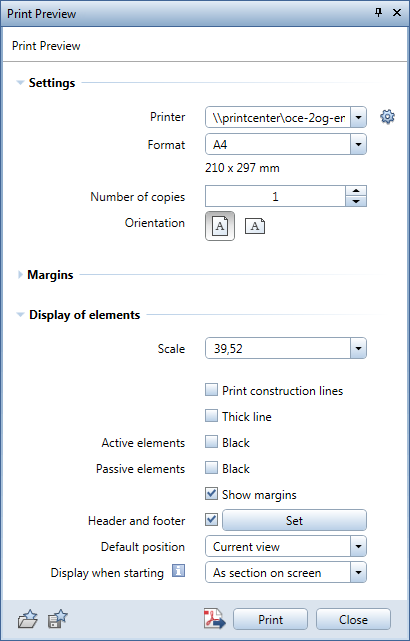The height and width of the screenshot is (641, 410).
Task: Increase number of copies with up arrow
Action: pyautogui.click(x=356, y=191)
